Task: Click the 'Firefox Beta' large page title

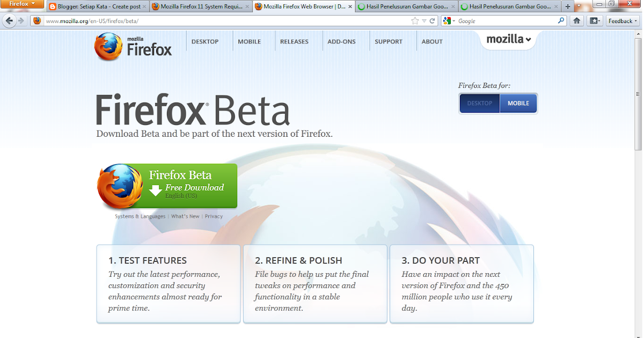Action: pyautogui.click(x=193, y=110)
